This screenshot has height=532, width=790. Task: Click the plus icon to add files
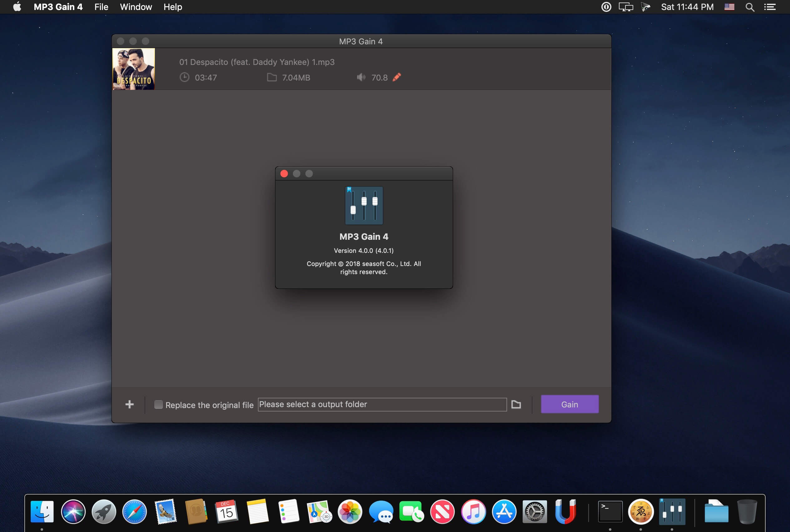129,404
